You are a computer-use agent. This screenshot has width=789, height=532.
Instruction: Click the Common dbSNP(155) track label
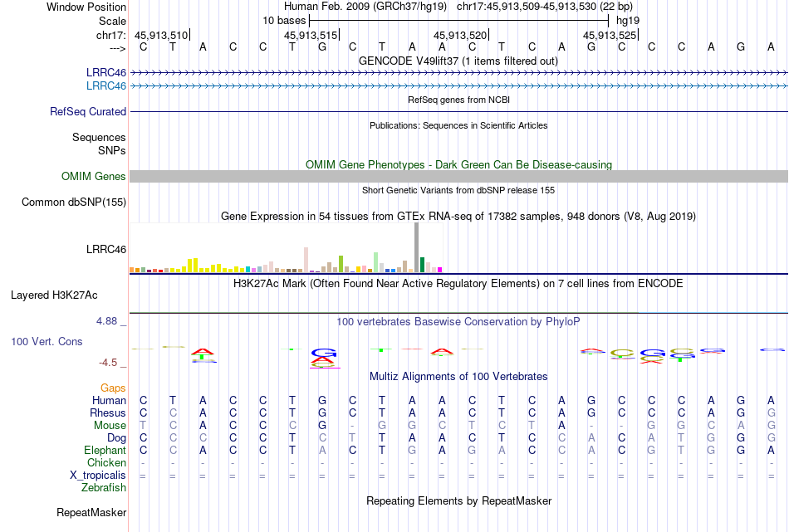pyautogui.click(x=74, y=203)
